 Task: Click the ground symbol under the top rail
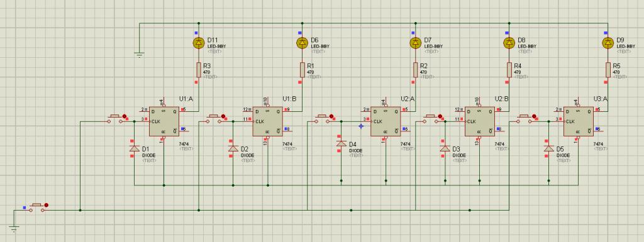(x=139, y=55)
